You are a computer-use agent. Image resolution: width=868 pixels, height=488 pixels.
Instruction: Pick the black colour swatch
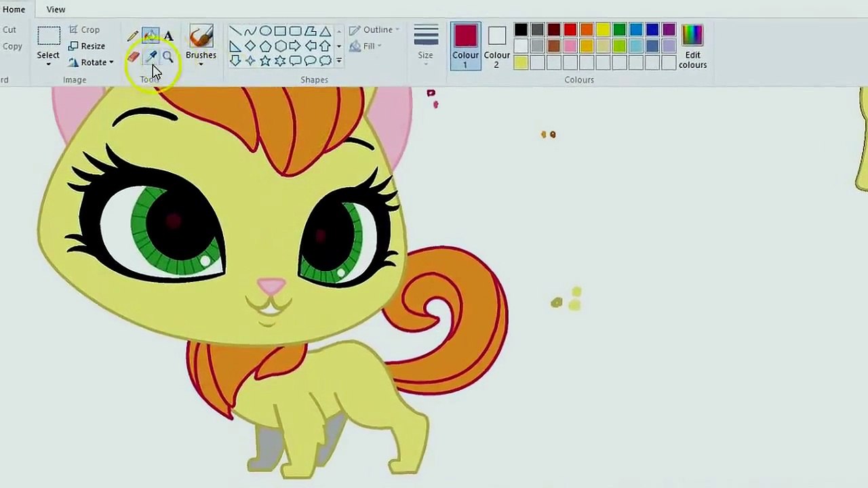521,30
